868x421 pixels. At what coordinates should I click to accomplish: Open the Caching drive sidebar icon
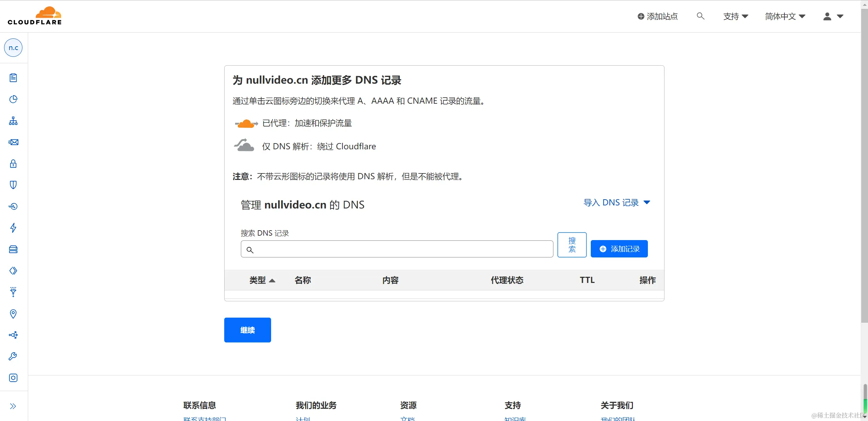point(13,249)
